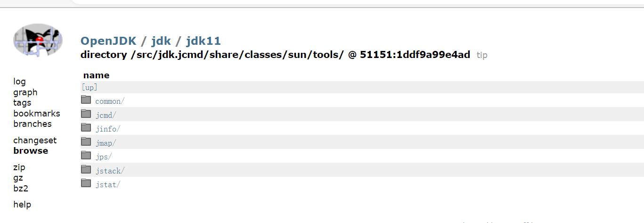
Task: Download the zip archive
Action: pos(19,167)
